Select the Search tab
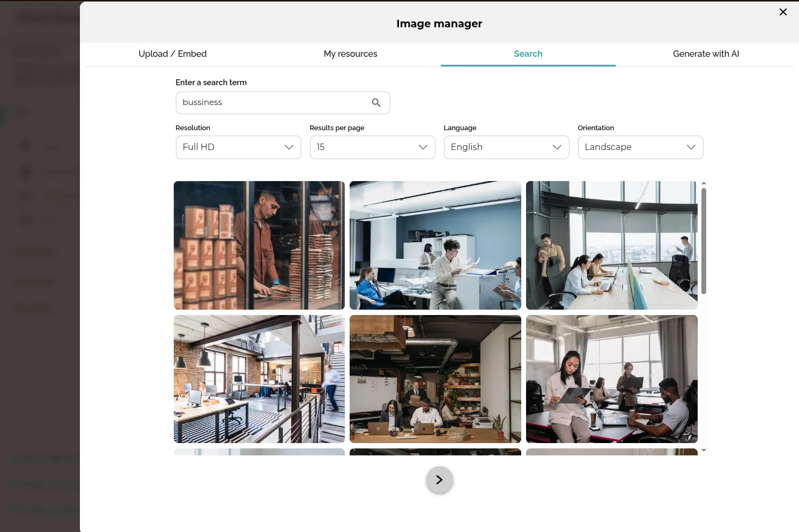The height and width of the screenshot is (532, 799). [528, 54]
